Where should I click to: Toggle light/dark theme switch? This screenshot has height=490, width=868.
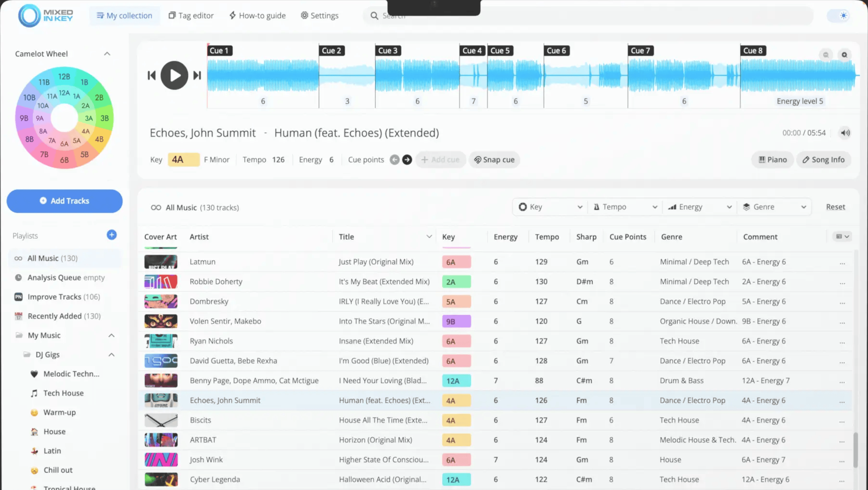[839, 16]
